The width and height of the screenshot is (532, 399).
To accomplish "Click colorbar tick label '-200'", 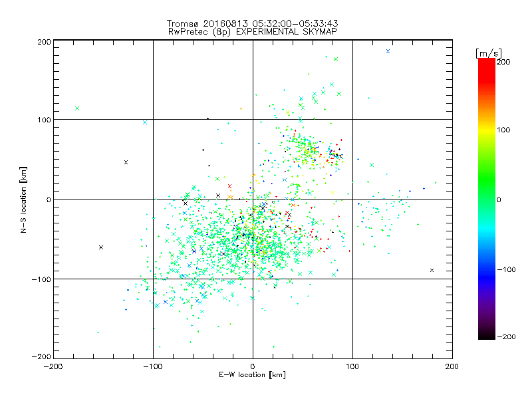I will click(x=506, y=336).
